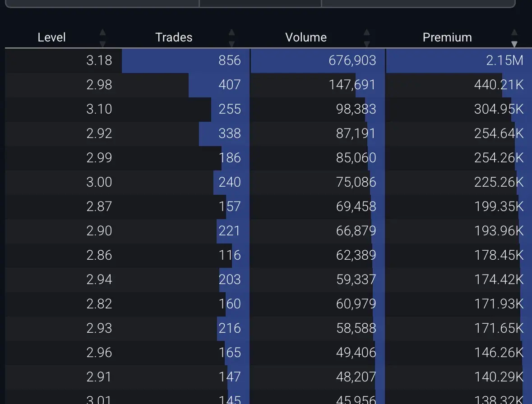This screenshot has height=404, width=532.
Task: Click the 165 trades value
Action: (x=230, y=353)
